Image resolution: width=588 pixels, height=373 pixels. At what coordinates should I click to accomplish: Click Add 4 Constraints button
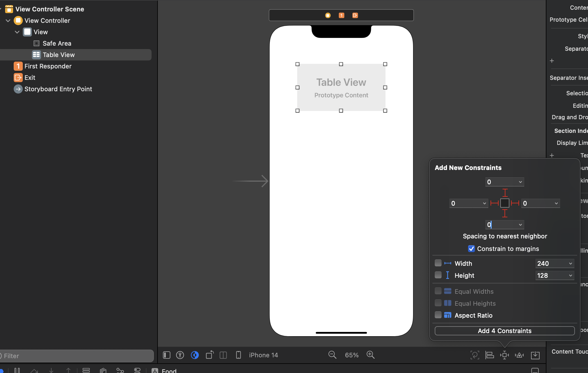[x=505, y=331]
